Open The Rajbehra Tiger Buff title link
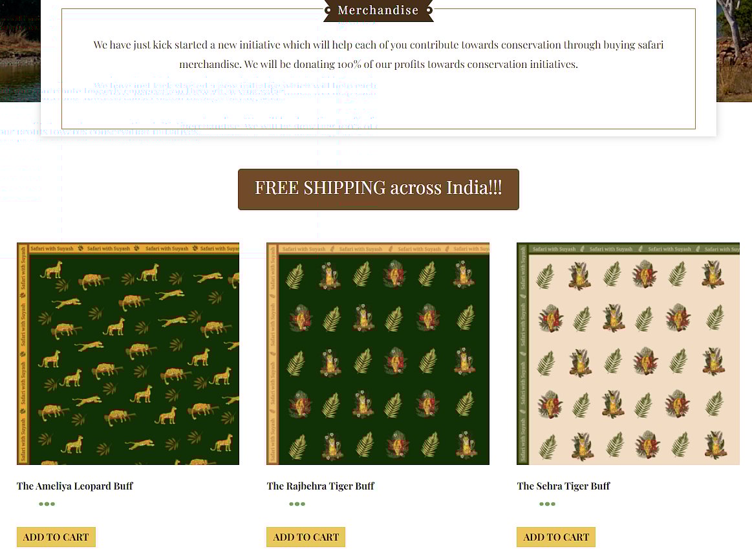752x560 pixels. pyautogui.click(x=320, y=486)
